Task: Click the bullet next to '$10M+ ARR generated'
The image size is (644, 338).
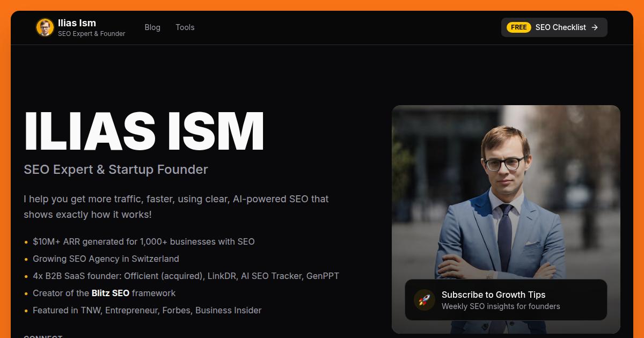Action: (x=26, y=241)
